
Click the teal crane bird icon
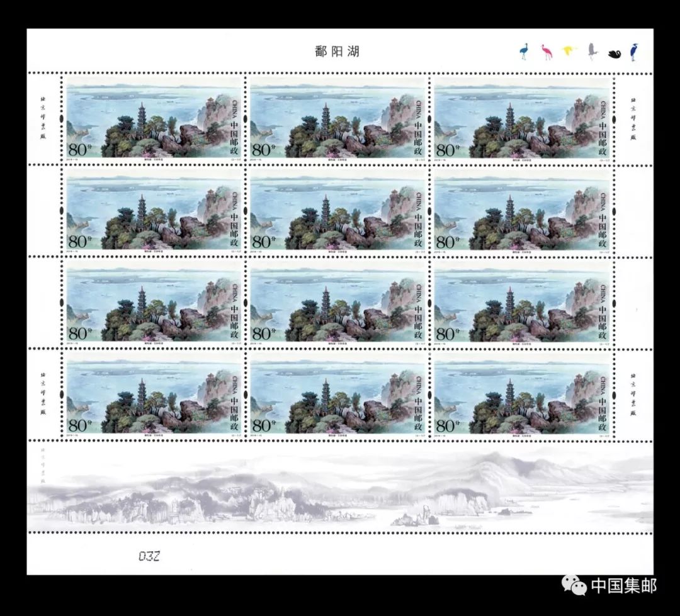pyautogui.click(x=523, y=52)
